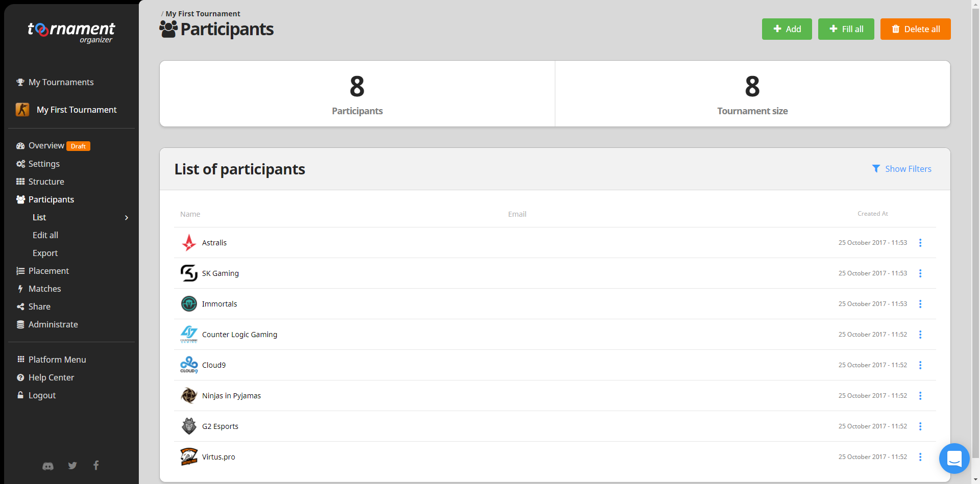The width and height of the screenshot is (980, 484).
Task: Click the Cloud9 team logo
Action: [x=189, y=365]
